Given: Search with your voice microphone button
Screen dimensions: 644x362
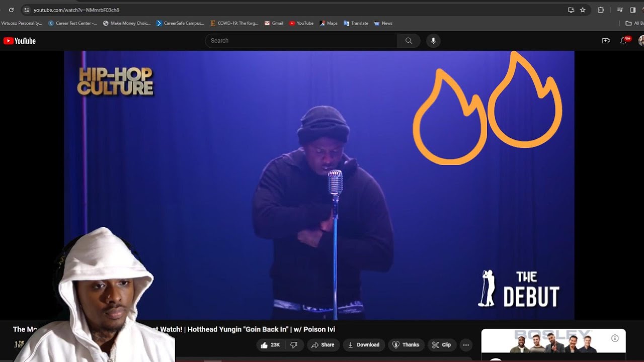Looking at the screenshot, I should click(433, 41).
